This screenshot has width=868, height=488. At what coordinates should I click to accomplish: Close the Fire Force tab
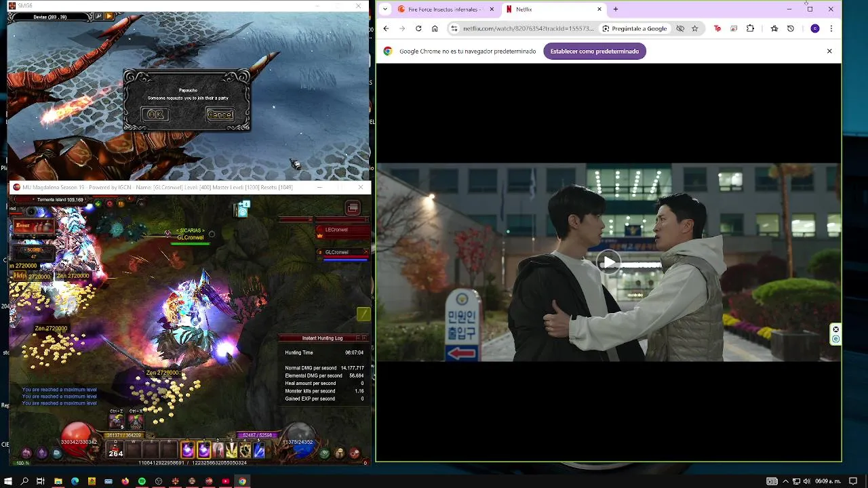492,9
